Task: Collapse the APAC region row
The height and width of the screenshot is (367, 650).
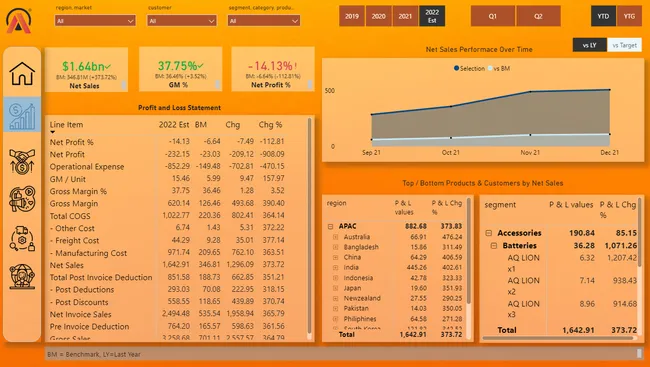Action: 330,226
